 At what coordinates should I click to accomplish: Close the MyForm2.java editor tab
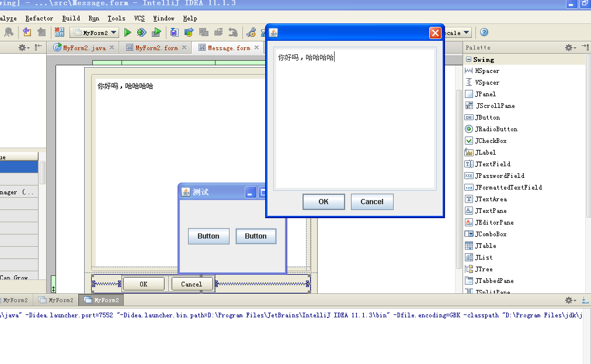112,47
